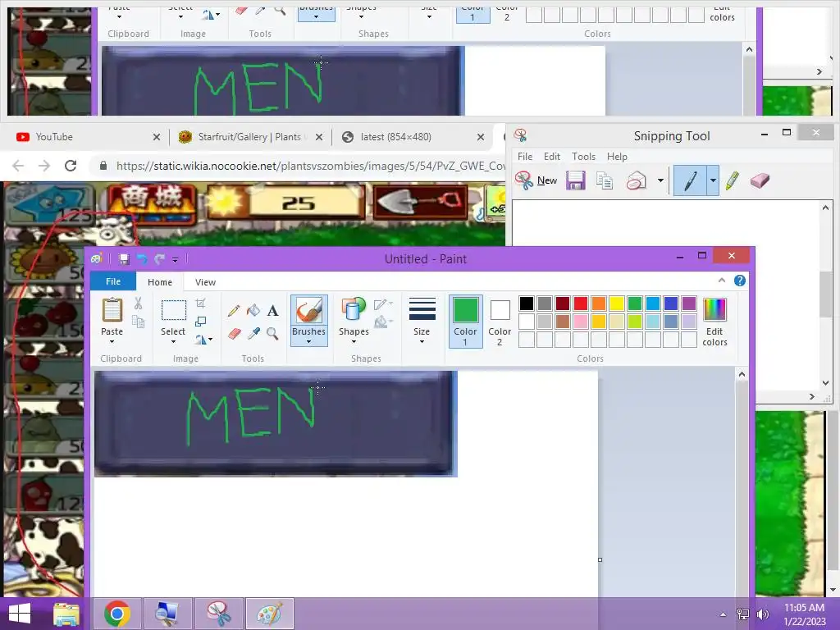Click the Chrome address bar URL
Image resolution: width=840 pixels, height=630 pixels.
(311, 166)
